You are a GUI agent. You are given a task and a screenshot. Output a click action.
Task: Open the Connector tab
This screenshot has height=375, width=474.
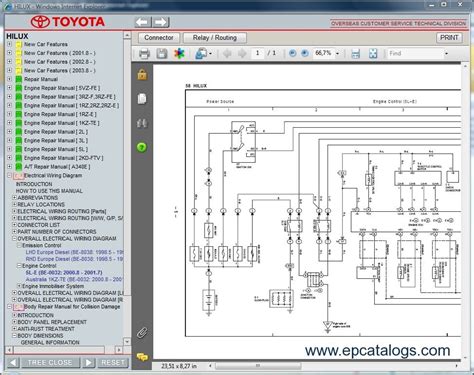159,38
